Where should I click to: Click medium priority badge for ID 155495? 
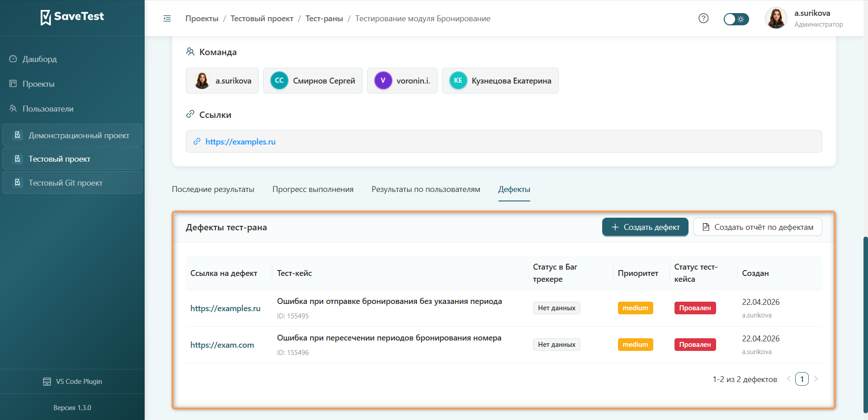coord(635,308)
